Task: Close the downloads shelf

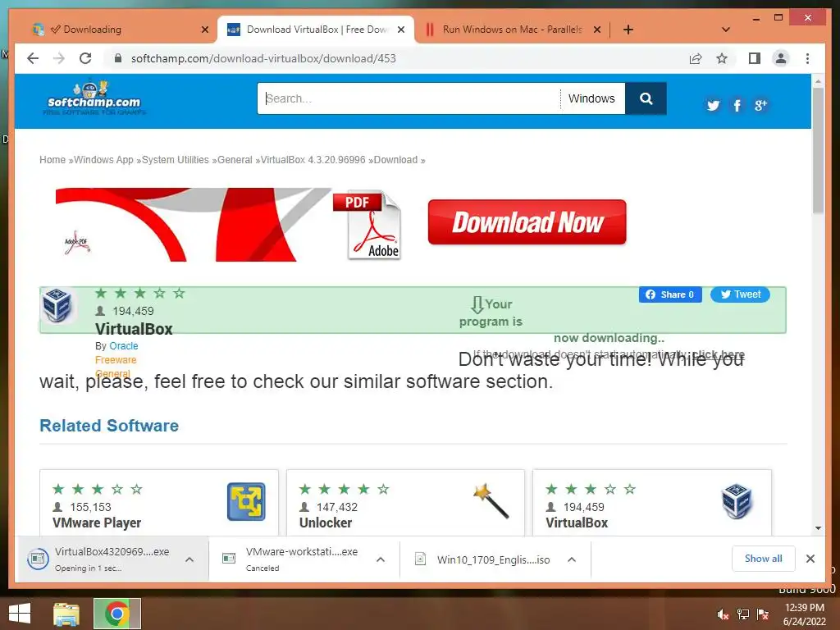Action: [x=810, y=559]
